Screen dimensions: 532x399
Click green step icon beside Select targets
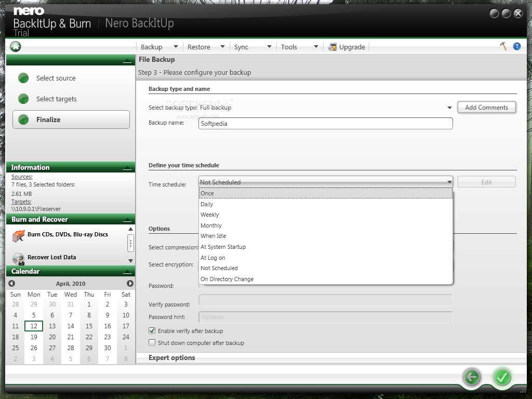[x=23, y=99]
